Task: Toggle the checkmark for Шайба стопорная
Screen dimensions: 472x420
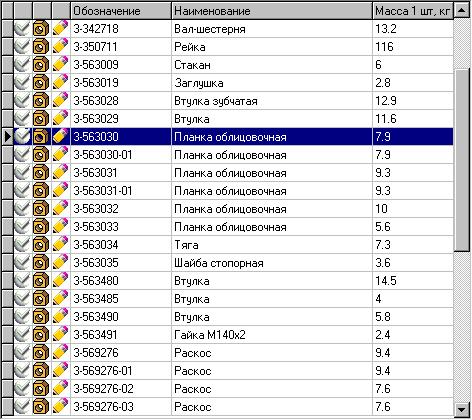Action: coord(22,263)
